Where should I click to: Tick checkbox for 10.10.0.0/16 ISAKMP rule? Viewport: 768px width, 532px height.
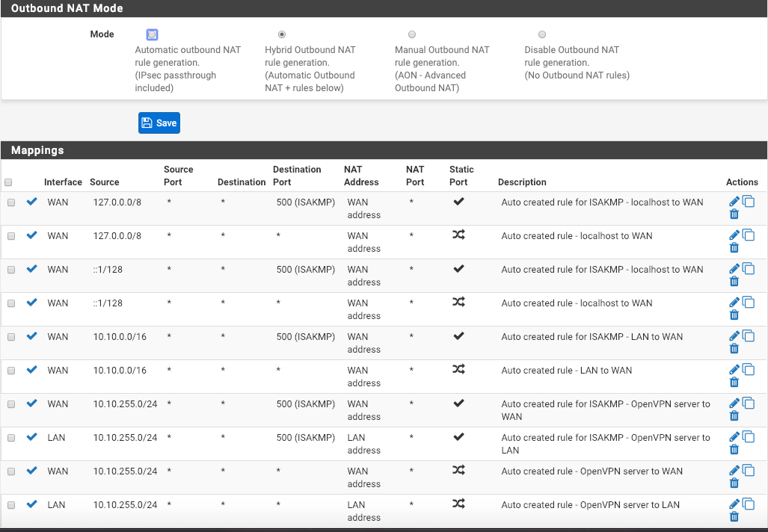[11, 337]
